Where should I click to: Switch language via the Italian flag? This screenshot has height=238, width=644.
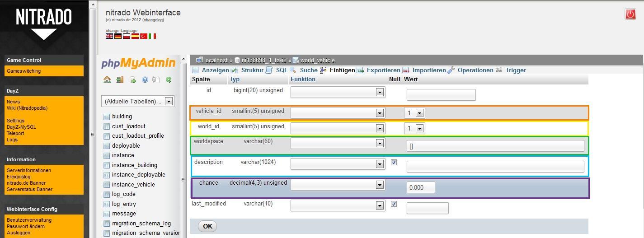[152, 36]
